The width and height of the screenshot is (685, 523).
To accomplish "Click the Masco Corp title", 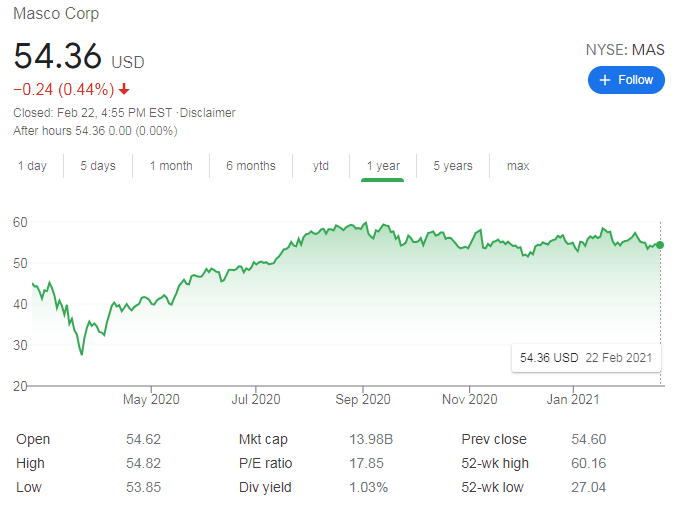I will click(56, 14).
